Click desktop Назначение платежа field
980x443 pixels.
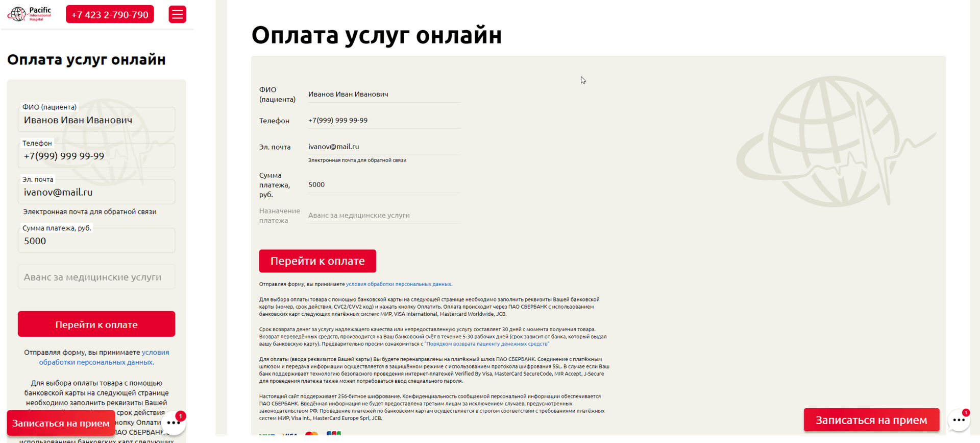coord(384,215)
